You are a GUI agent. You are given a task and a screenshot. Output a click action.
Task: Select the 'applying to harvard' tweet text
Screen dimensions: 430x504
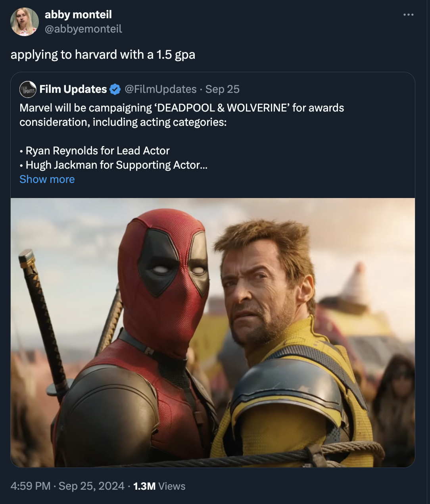[x=103, y=54]
